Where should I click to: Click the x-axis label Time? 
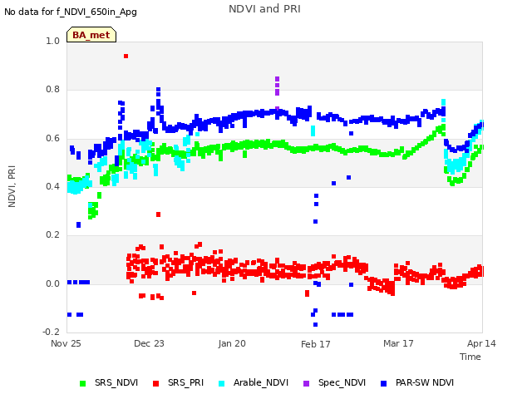point(470,357)
